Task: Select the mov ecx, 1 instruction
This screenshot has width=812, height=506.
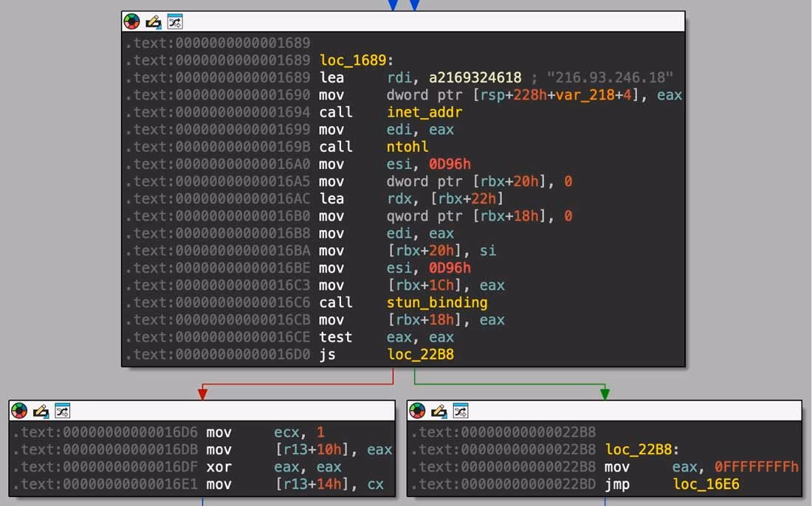Action: coord(266,432)
